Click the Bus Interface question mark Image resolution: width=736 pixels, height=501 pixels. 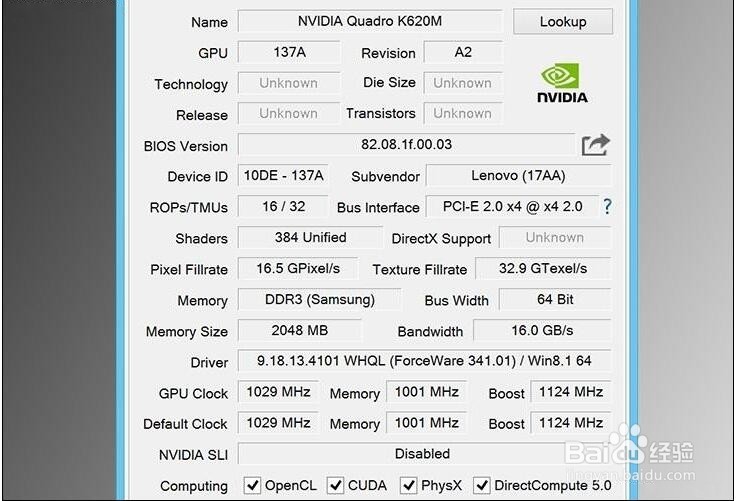606,207
